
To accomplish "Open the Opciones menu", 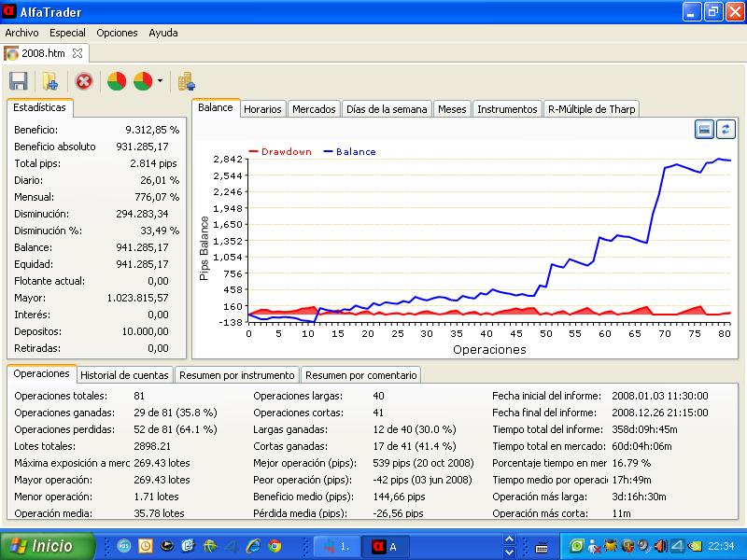I will pos(117,33).
